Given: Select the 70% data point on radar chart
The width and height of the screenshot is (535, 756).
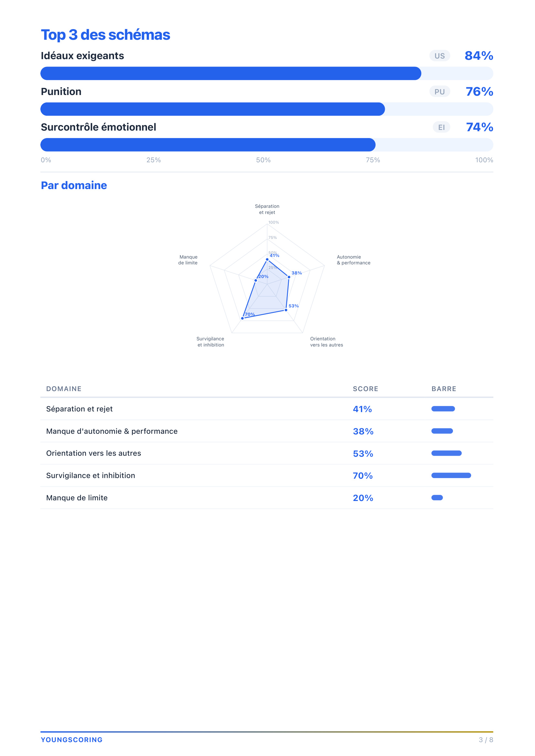Looking at the screenshot, I should 243,318.
